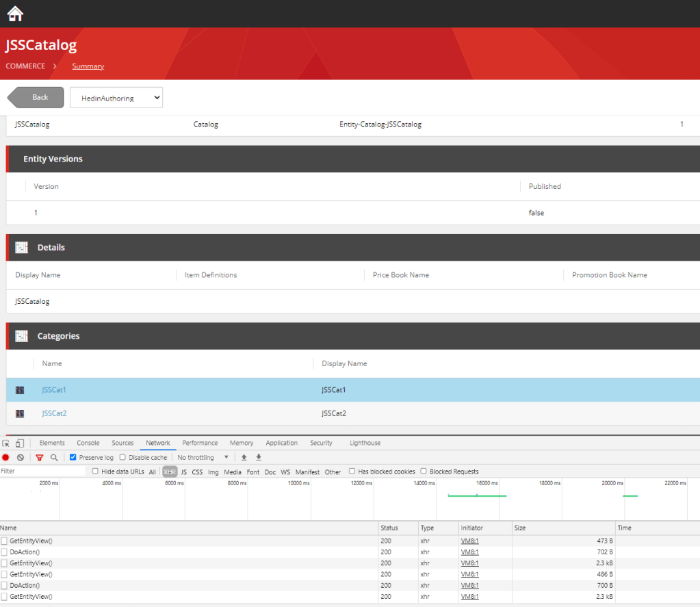Disable the Preserve log checkbox
This screenshot has height=607, width=700.
pyautogui.click(x=73, y=458)
